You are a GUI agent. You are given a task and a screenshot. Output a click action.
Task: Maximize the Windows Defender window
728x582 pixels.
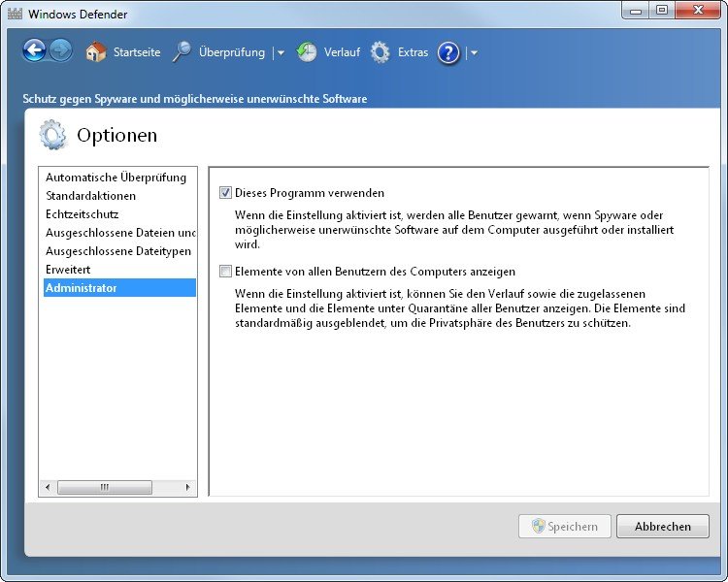(x=662, y=11)
